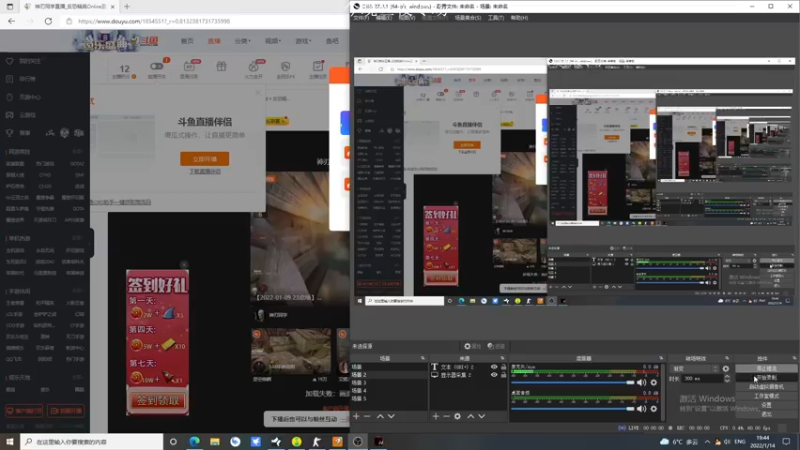
Task: Expand Douyu games dropdown 游戏
Action: point(303,41)
